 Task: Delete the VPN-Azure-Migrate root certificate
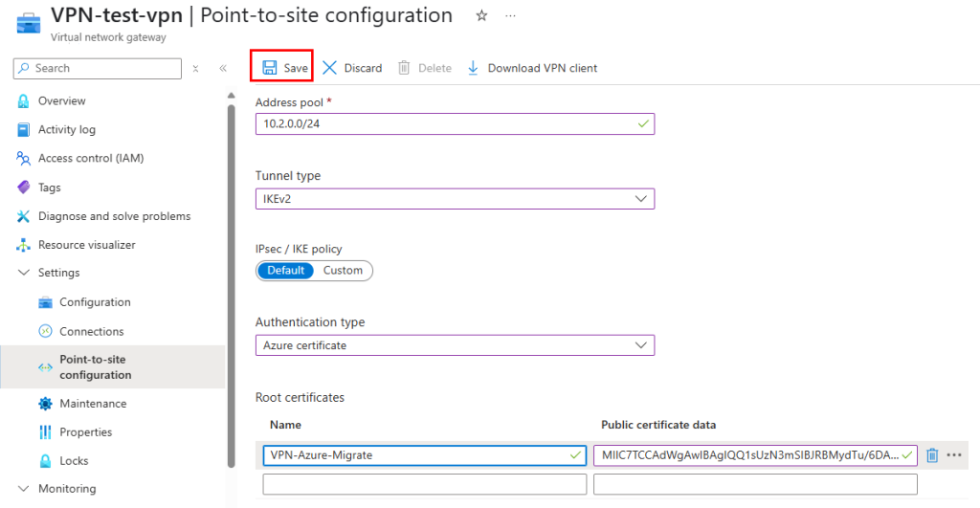point(932,455)
